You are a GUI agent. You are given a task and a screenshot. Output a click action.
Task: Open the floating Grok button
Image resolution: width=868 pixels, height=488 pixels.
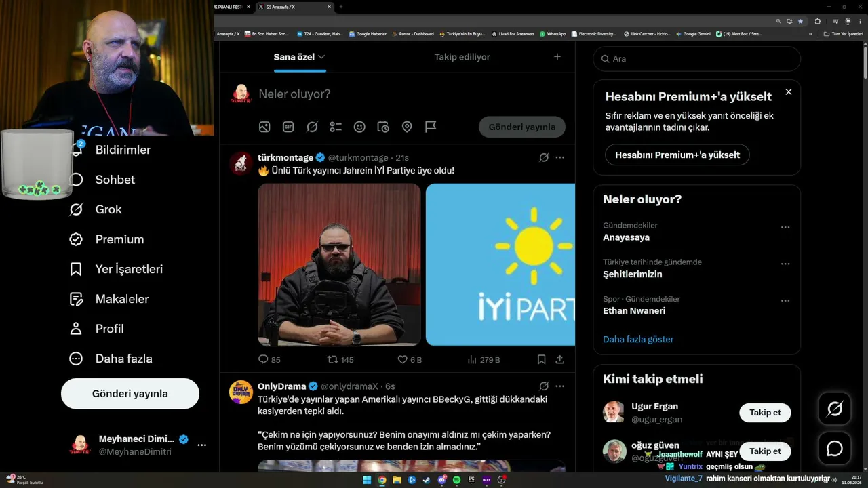(835, 409)
